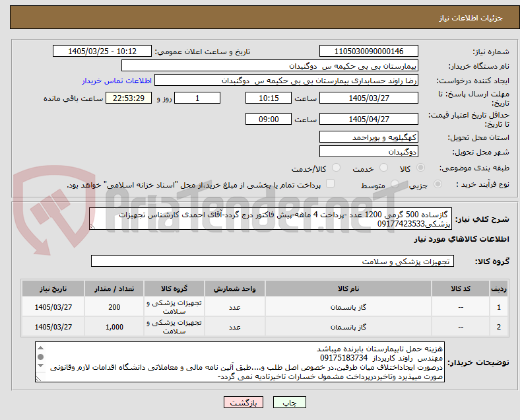Click scroll-up arrow in buyer notes box
520x420 pixels.
40,347
